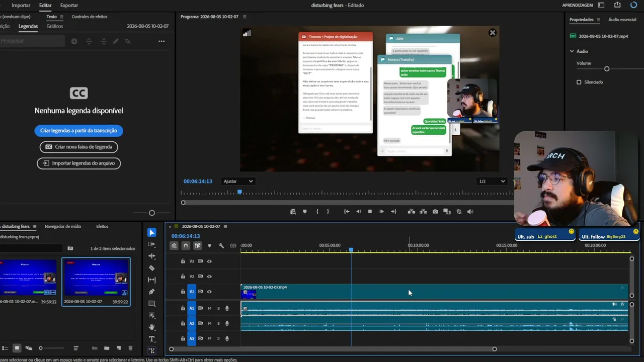Open timeline display settings wrench
Image resolution: width=644 pixels, height=362 pixels.
pos(221,246)
